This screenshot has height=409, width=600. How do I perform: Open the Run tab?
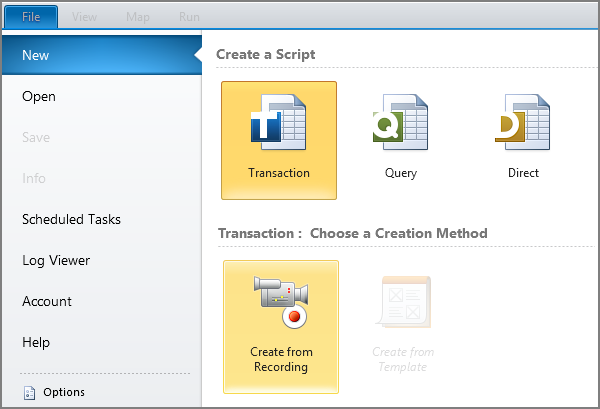tap(189, 17)
